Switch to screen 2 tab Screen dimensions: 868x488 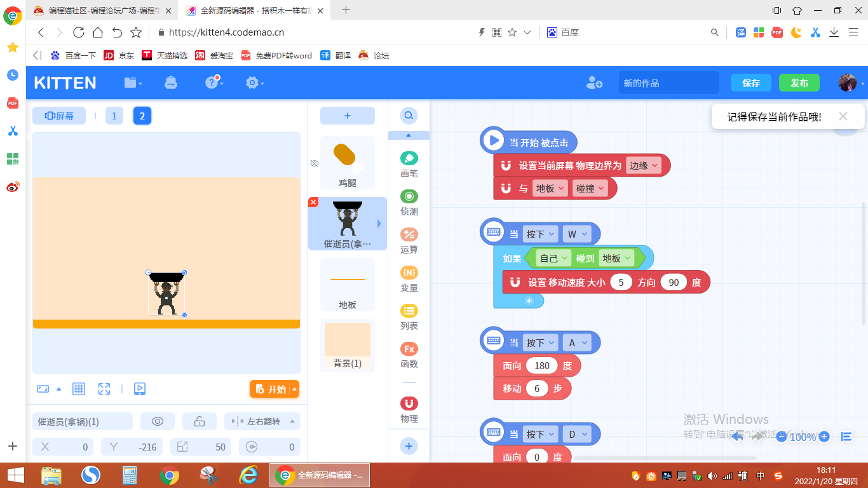142,116
